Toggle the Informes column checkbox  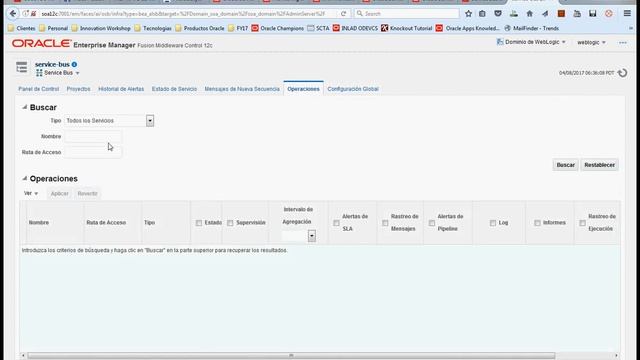tap(537, 223)
